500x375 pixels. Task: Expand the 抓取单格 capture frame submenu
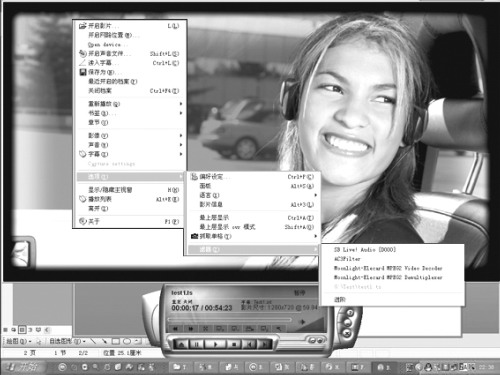tap(252, 236)
